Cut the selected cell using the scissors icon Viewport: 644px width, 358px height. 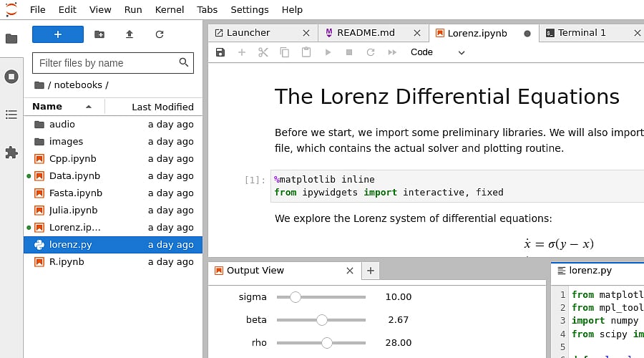point(263,52)
